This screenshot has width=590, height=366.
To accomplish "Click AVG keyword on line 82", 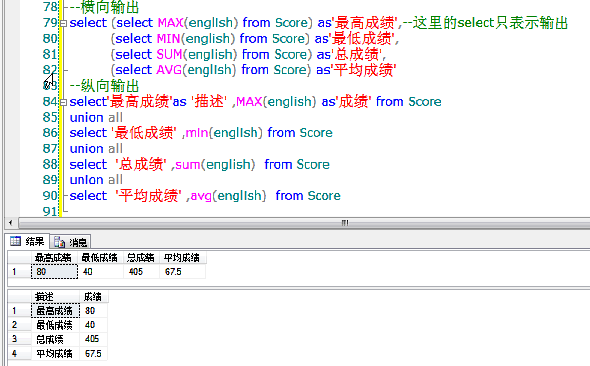I will point(169,70).
